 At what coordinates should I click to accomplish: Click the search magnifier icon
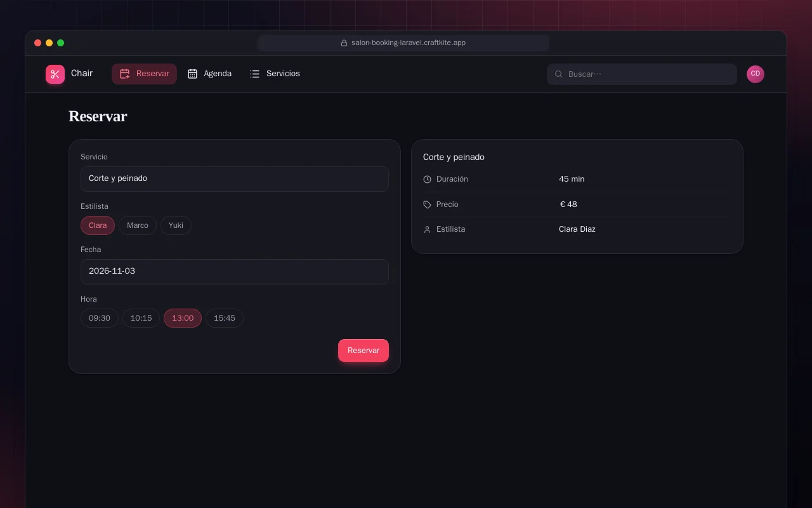click(x=559, y=74)
